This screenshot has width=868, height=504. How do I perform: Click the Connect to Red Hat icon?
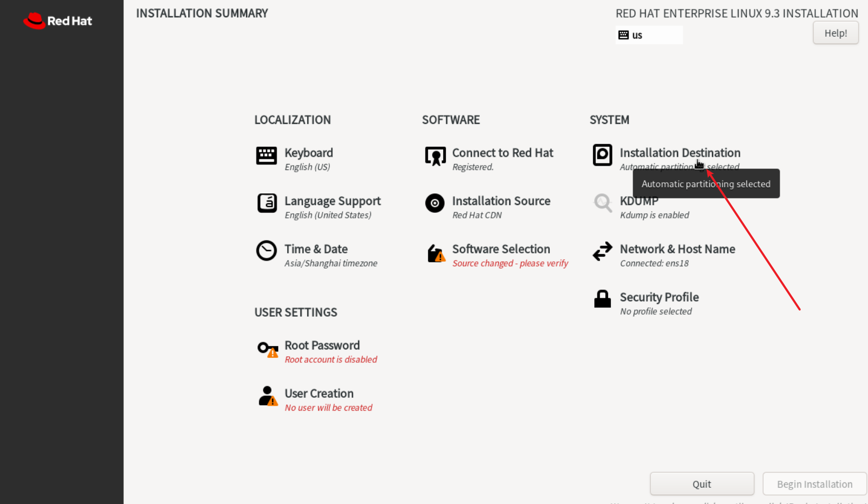[435, 156]
